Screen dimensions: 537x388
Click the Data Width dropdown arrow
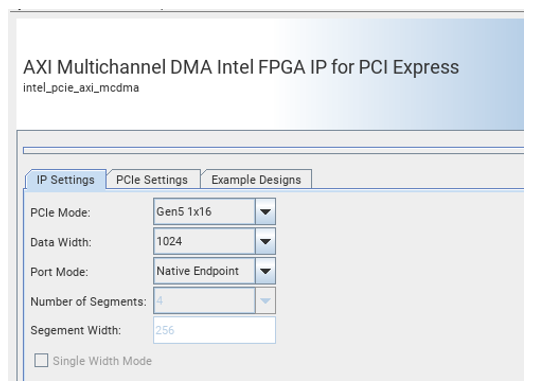point(265,241)
